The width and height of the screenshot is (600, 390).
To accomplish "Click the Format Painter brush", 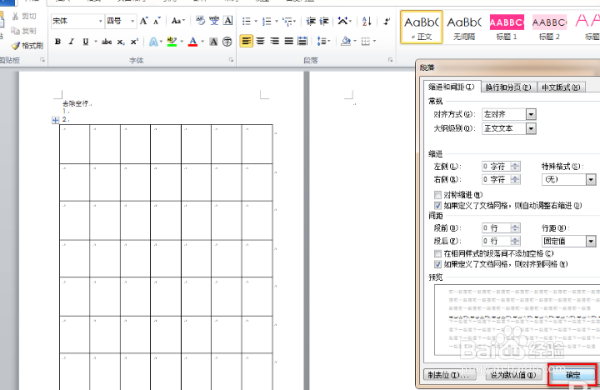I will [x=27, y=46].
